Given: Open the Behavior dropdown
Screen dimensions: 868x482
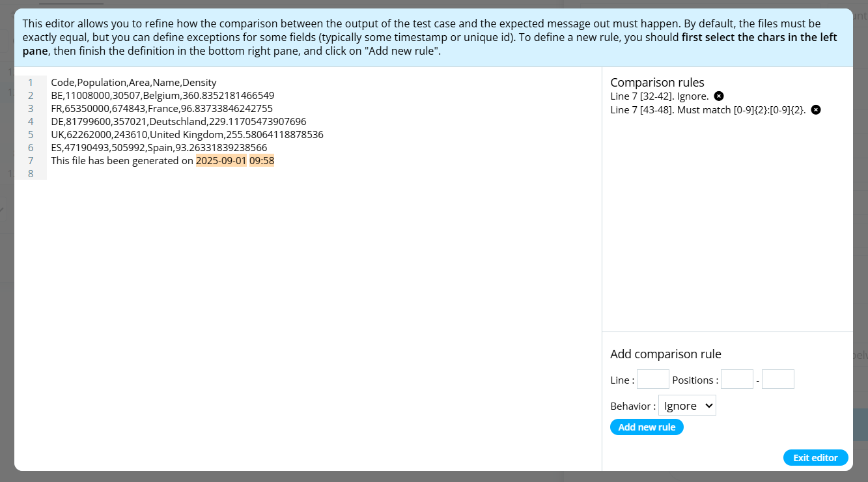Looking at the screenshot, I should [x=687, y=405].
